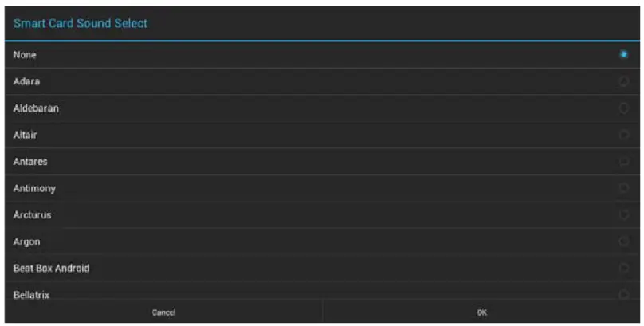This screenshot has height=326, width=644.
Task: Select the Antimony radio button
Action: click(623, 188)
